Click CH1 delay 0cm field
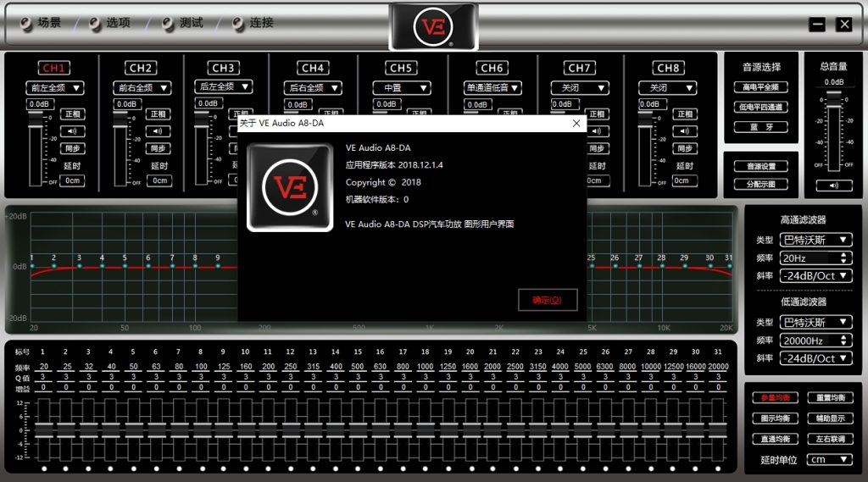This screenshot has height=482, width=868. point(73,180)
